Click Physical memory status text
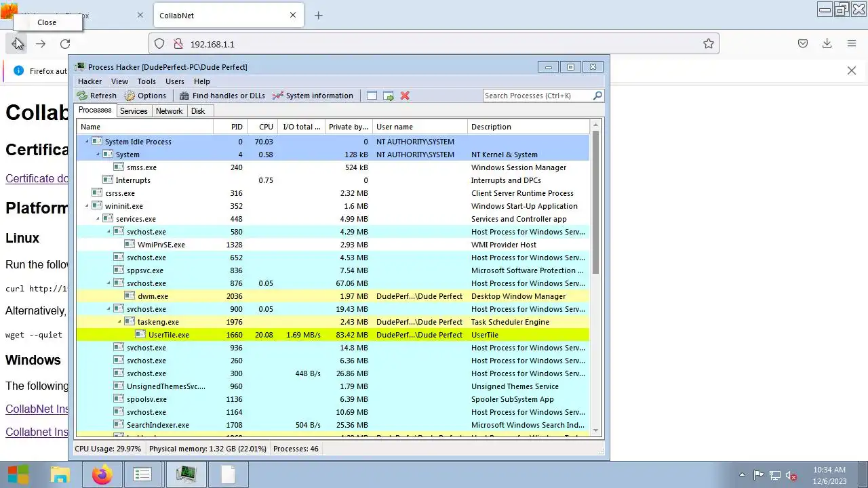The width and height of the screenshot is (868, 488). [206, 449]
